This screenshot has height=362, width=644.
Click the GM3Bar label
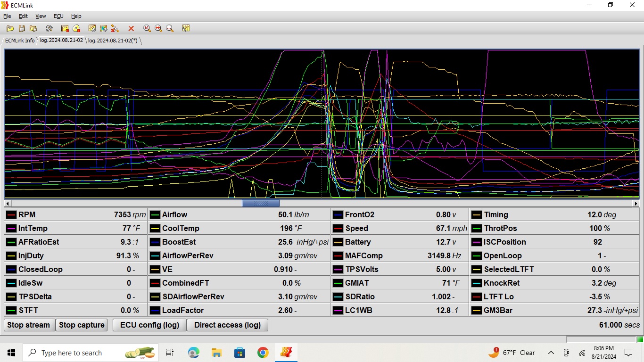[x=498, y=310]
